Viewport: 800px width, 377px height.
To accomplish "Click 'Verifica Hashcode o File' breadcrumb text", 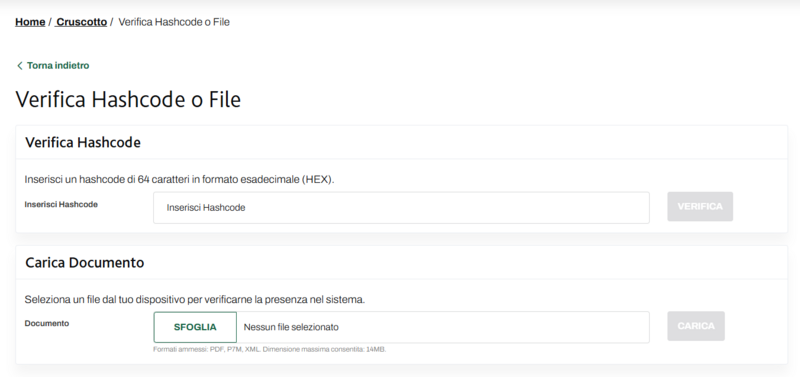I will click(x=174, y=22).
